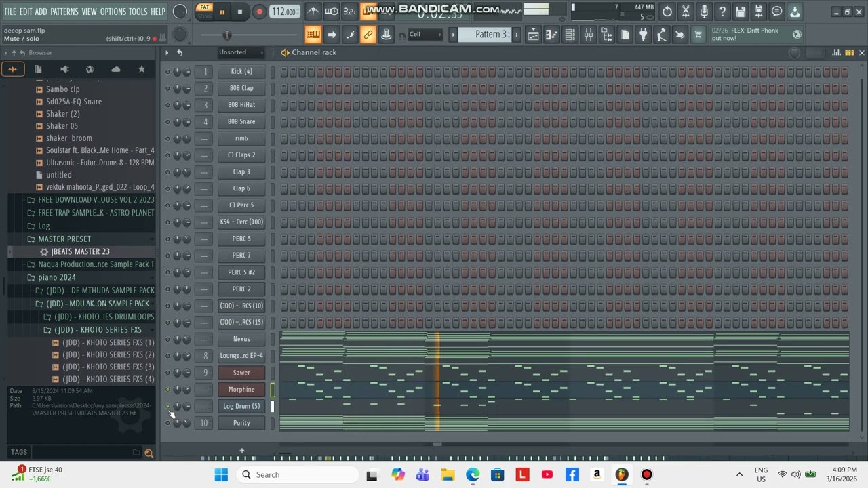Toggle PAT/SONG playback mode
Image resolution: width=868 pixels, height=488 pixels.
pyautogui.click(x=204, y=12)
